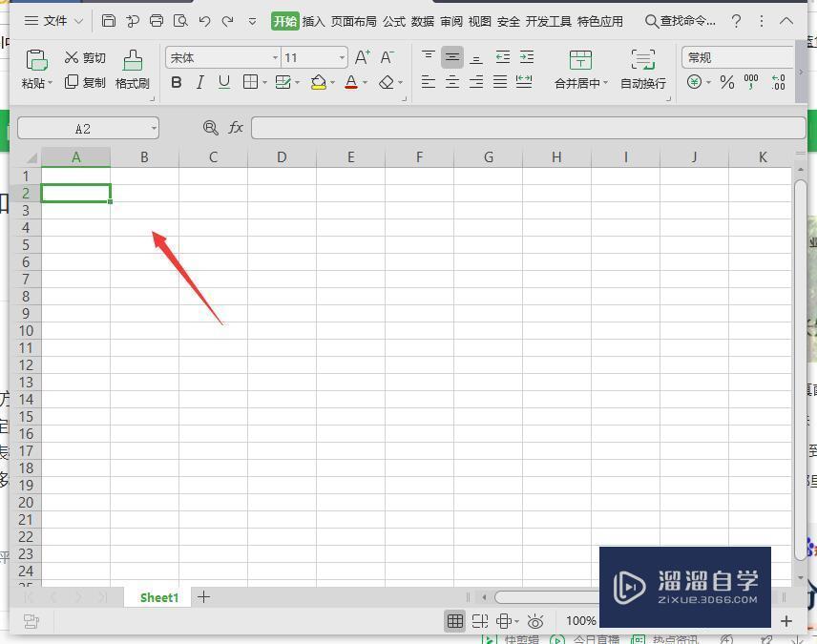817x644 pixels.
Task: Toggle bold formatting
Action: (x=176, y=82)
